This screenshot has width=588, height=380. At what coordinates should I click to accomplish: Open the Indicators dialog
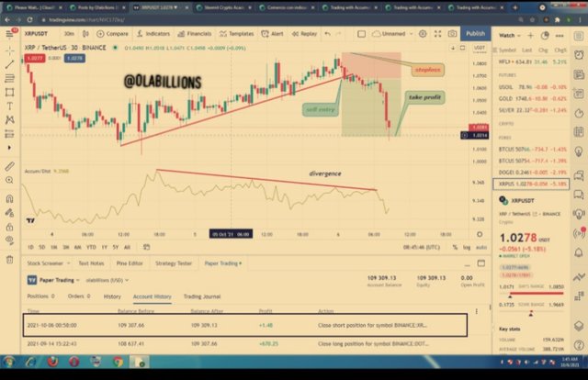tap(153, 34)
